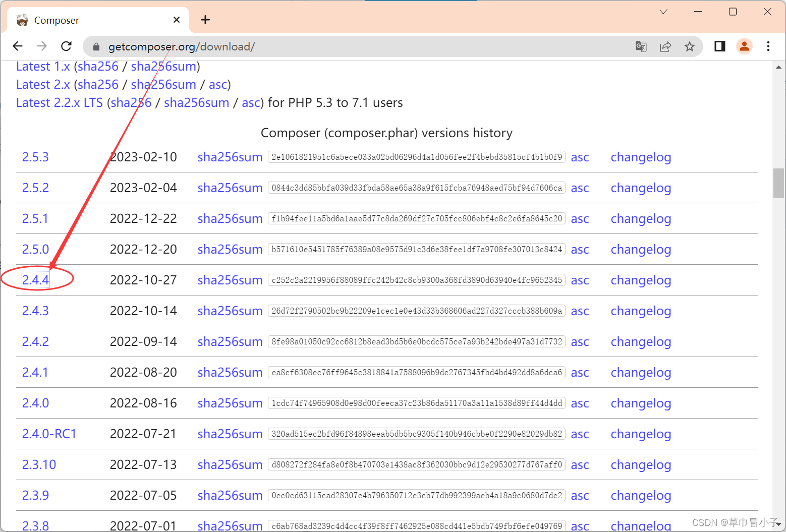This screenshot has height=532, width=786.
Task: Go forward to the next page
Action: [x=42, y=46]
